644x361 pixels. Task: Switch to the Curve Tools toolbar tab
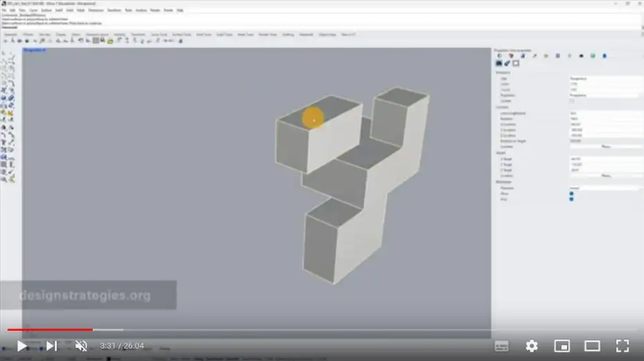(159, 35)
